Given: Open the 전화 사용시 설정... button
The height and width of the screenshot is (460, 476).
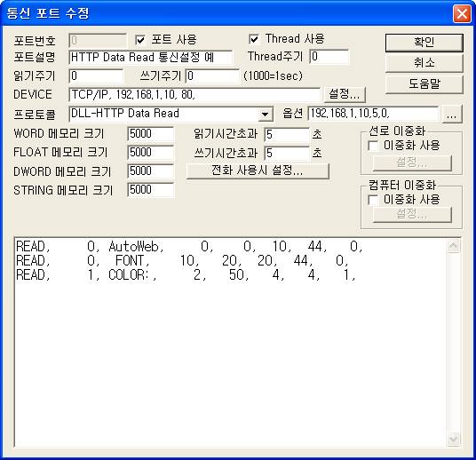Looking at the screenshot, I should (x=258, y=171).
